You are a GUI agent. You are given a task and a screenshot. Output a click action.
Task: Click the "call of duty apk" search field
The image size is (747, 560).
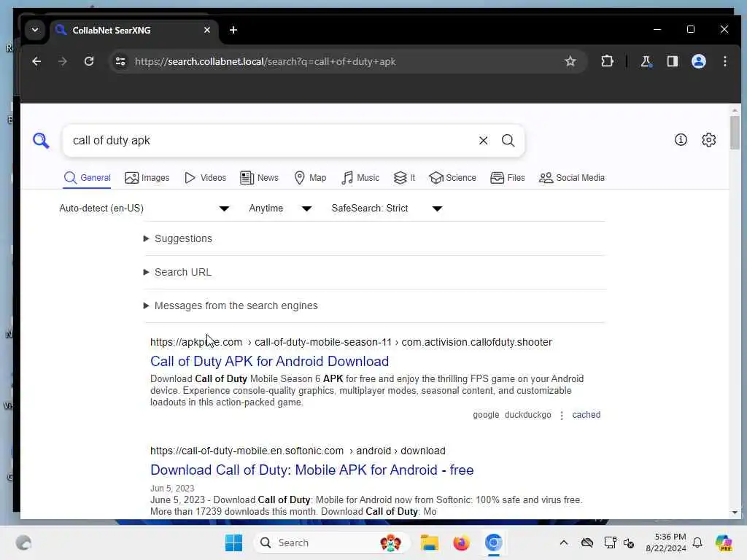point(271,141)
